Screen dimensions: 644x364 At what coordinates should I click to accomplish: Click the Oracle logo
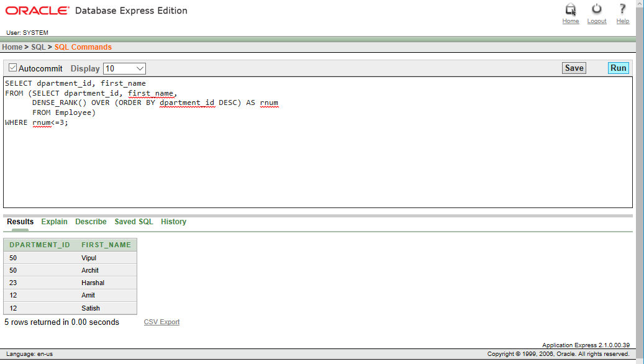click(37, 11)
